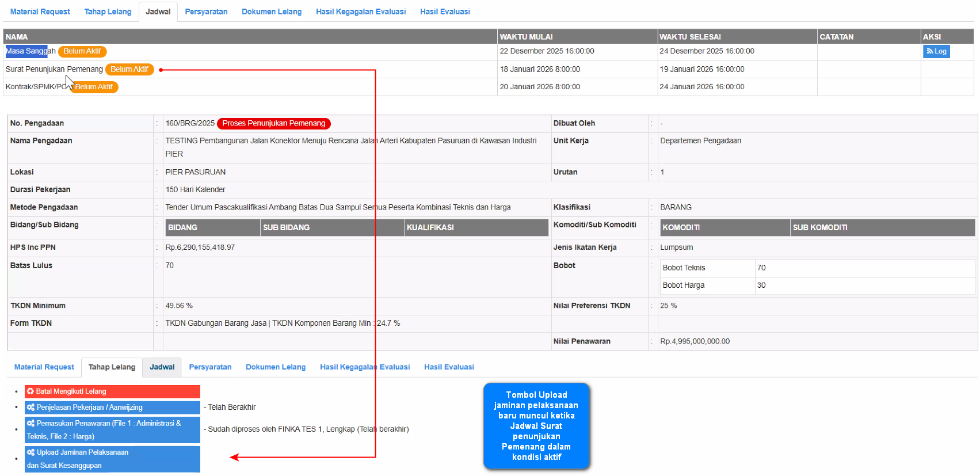The height and width of the screenshot is (476, 980).
Task: Click the Proses Penunjukan Pemenang status badge
Action: click(274, 123)
